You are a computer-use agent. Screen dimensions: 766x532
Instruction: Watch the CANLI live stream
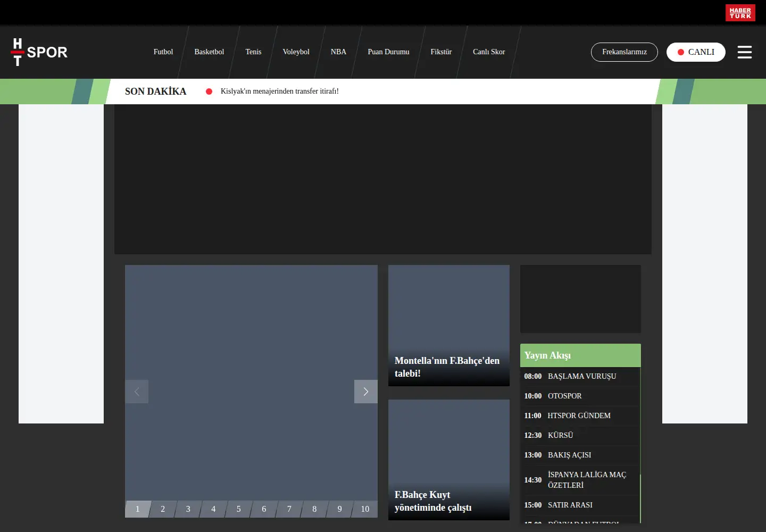[696, 52]
